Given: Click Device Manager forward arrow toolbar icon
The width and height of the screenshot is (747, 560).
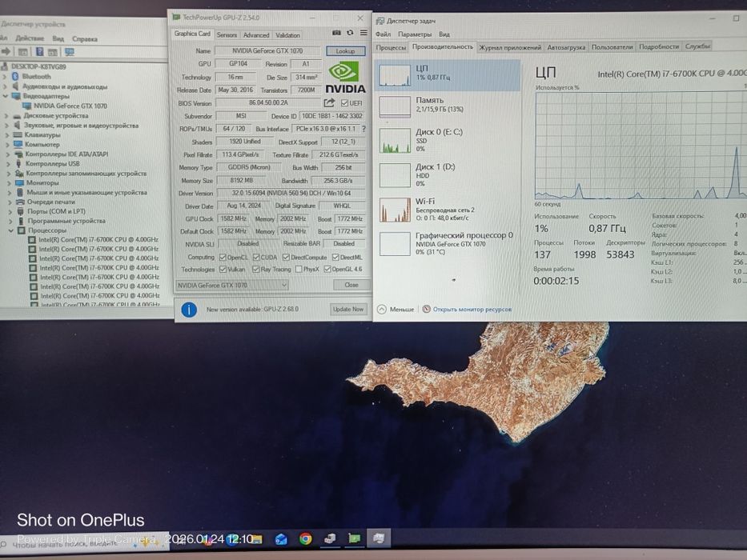Looking at the screenshot, I should pos(6,51).
